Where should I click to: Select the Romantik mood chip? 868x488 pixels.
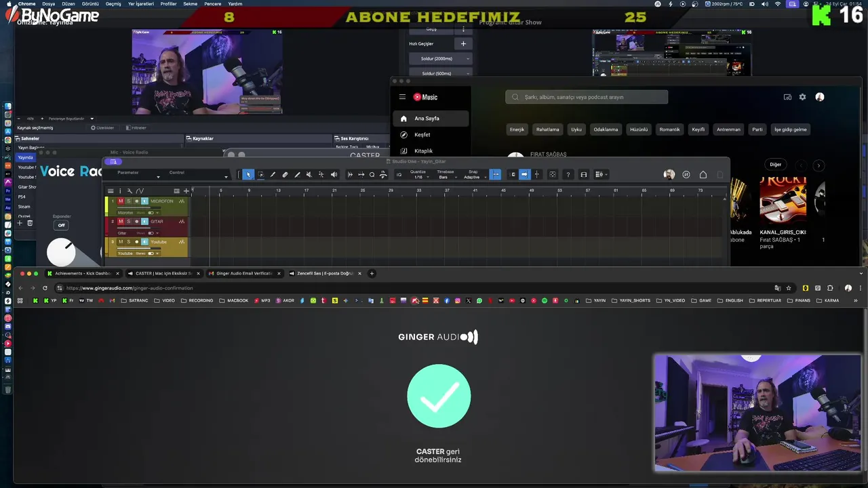669,129
